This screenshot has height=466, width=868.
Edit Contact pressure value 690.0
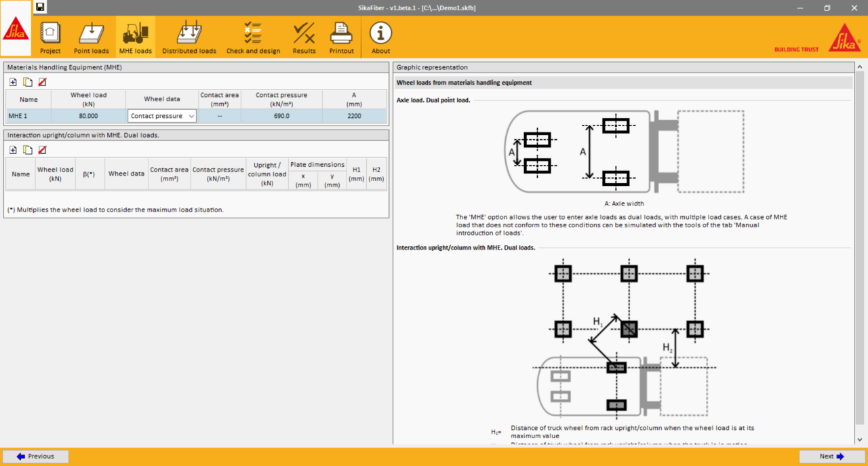(281, 116)
